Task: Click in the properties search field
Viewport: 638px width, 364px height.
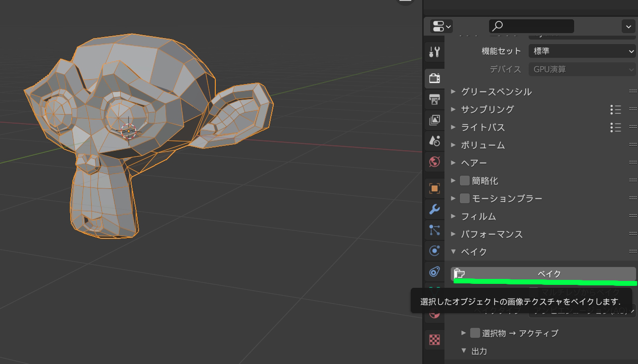Action: (x=532, y=26)
